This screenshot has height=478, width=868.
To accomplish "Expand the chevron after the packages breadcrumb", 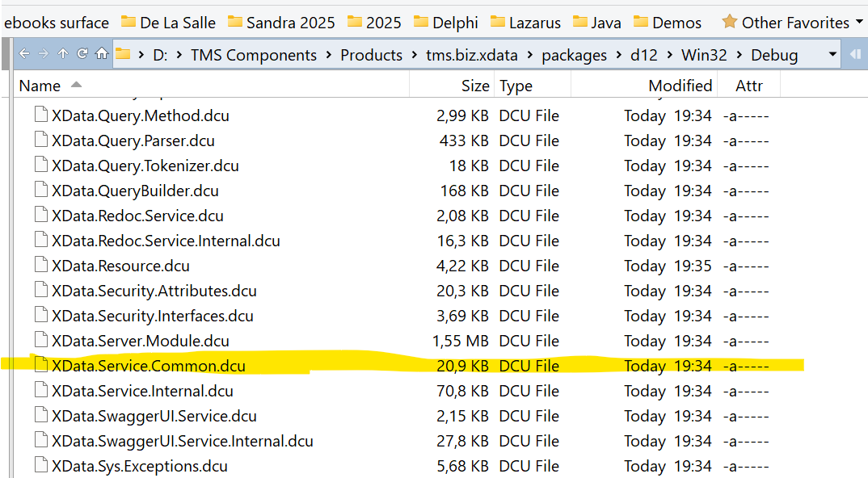I will pos(619,55).
